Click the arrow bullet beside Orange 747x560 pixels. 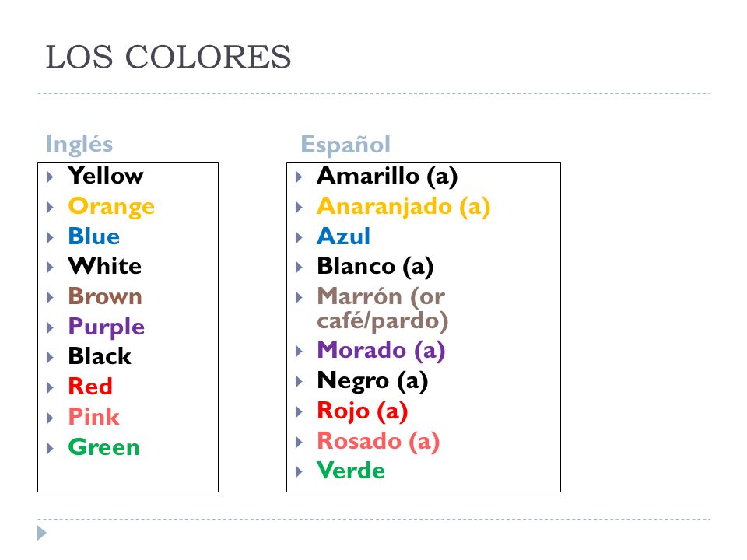[50, 207]
